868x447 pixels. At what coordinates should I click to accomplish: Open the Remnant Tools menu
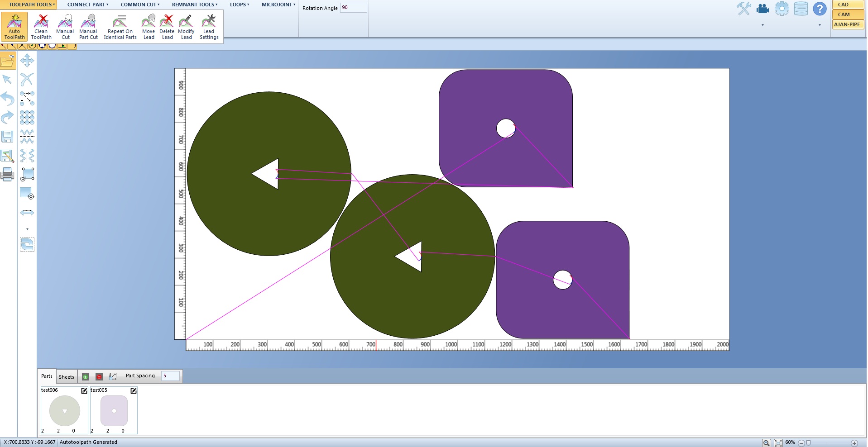195,5
